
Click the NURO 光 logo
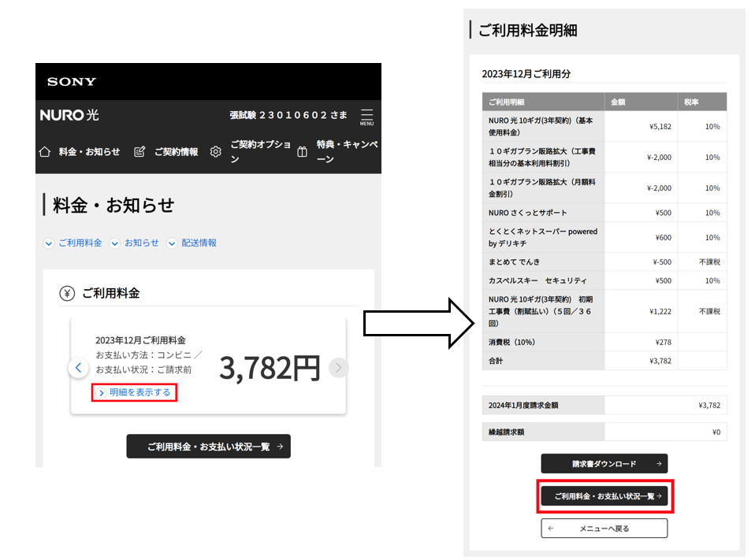pyautogui.click(x=69, y=115)
